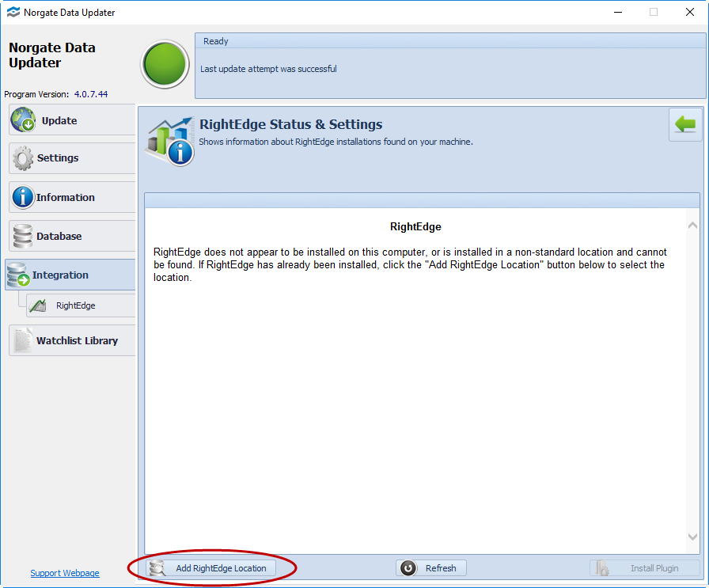Click the green back arrow button
Image resolution: width=709 pixels, height=588 pixels.
685,124
